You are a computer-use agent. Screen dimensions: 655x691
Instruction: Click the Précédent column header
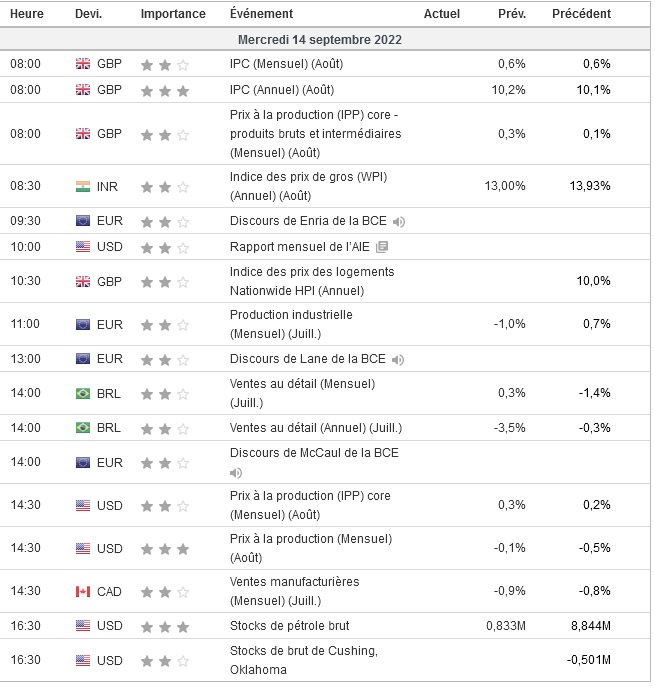(581, 14)
